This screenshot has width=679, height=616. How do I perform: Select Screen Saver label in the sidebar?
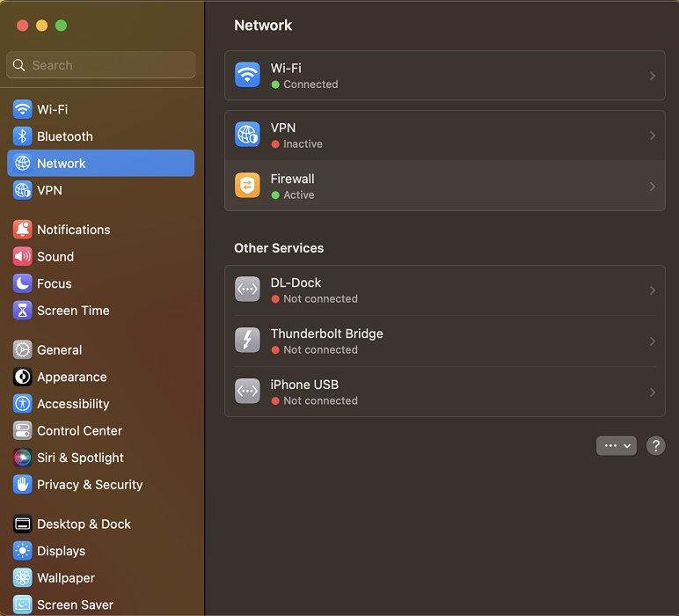[x=76, y=605]
